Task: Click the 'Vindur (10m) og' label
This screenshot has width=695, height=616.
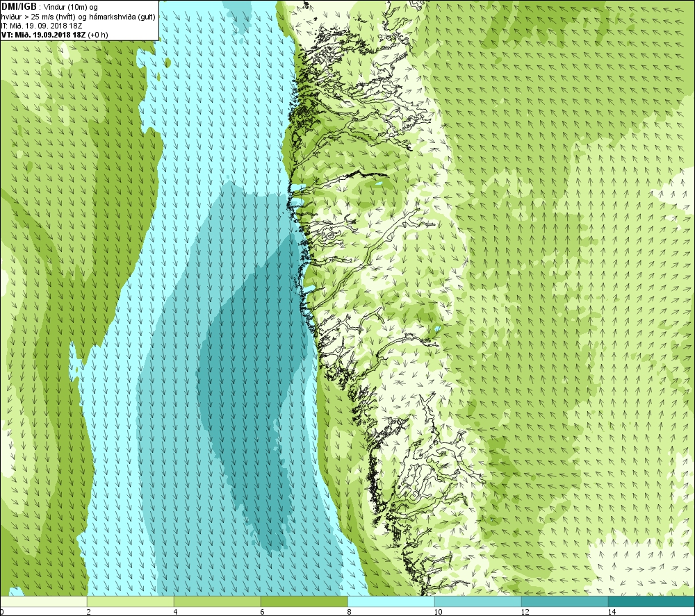Action: pos(71,8)
